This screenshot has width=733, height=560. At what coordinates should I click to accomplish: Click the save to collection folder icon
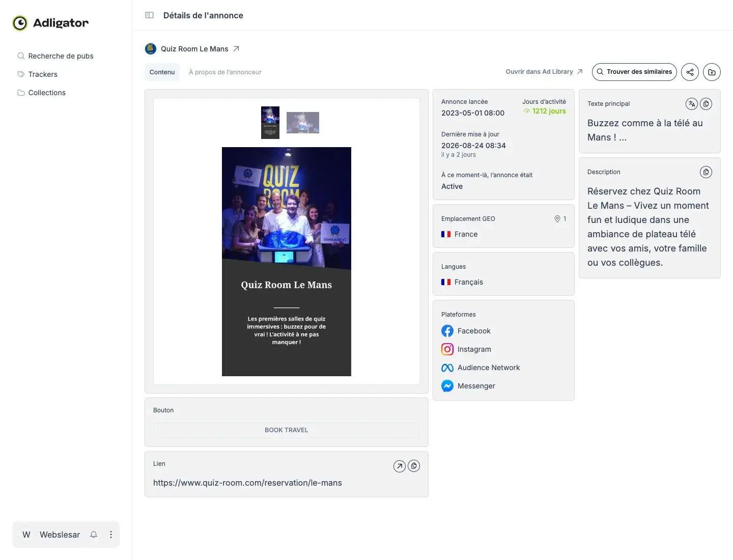(x=712, y=72)
